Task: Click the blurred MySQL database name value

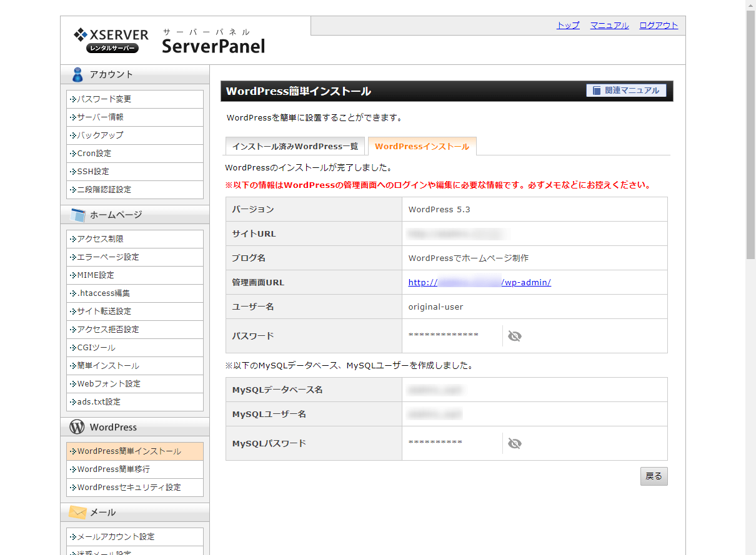Action: click(x=435, y=390)
